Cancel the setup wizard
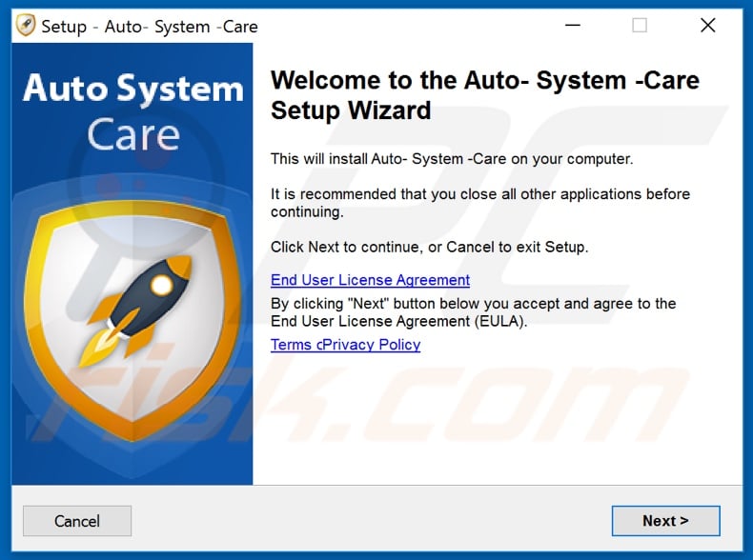The width and height of the screenshot is (753, 560). coord(77,521)
